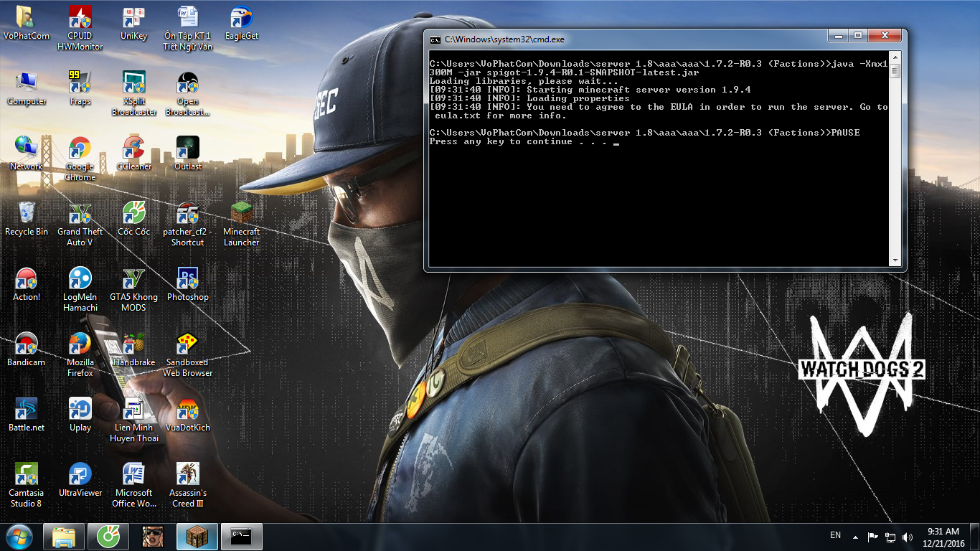Select the CCleaner desktop icon

coord(133,149)
